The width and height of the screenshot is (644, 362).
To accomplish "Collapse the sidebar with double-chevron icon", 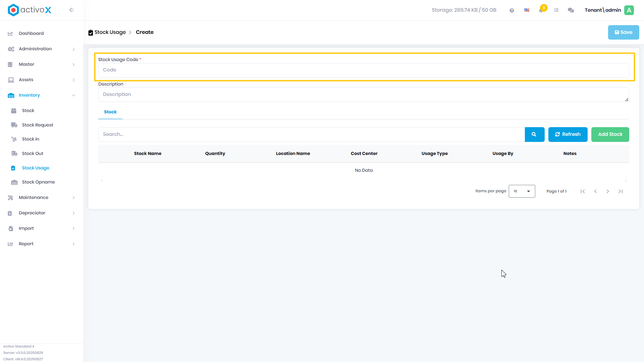I will 71,10.
